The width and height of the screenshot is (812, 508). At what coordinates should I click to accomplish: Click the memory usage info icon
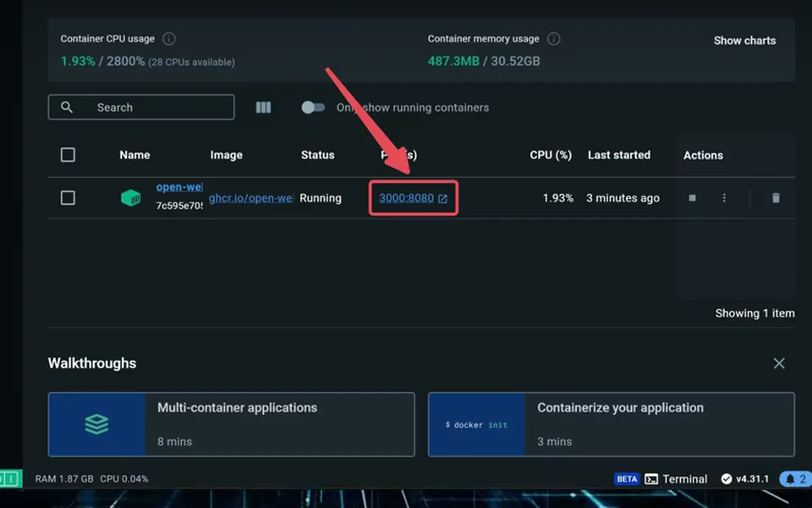point(553,39)
